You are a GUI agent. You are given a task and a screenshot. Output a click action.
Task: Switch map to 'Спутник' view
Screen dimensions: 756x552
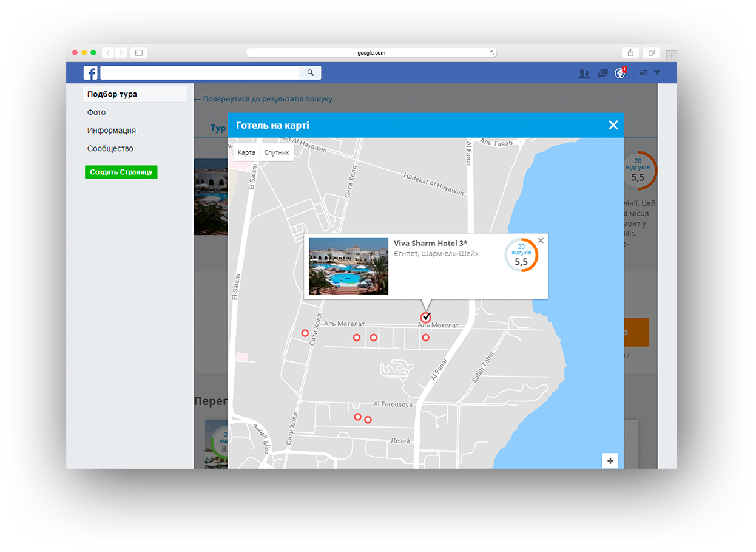(277, 152)
